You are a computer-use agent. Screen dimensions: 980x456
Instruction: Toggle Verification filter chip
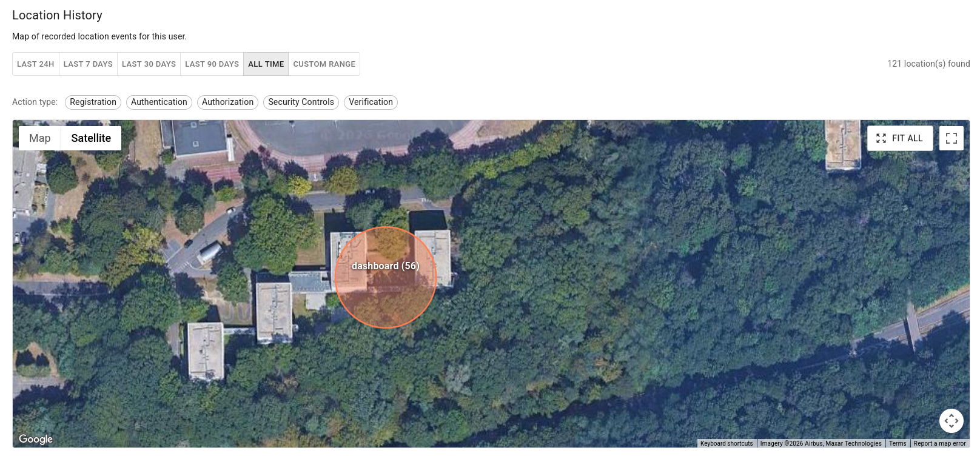click(x=371, y=102)
